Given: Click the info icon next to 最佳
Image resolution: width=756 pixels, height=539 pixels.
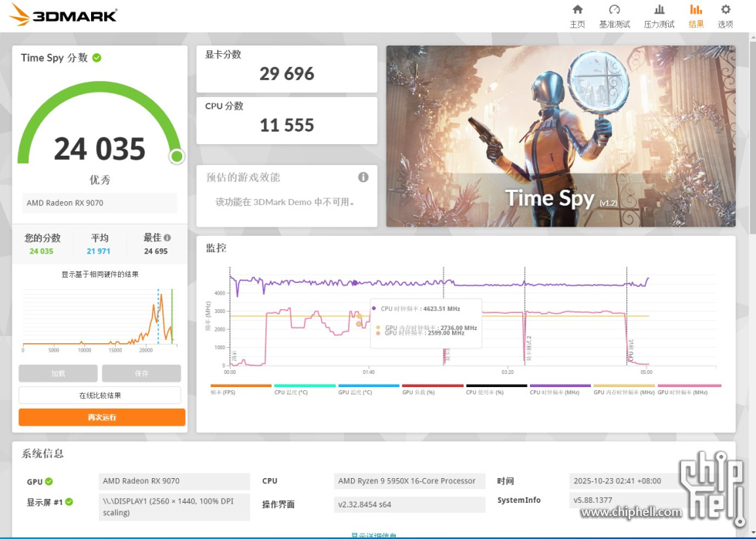Looking at the screenshot, I should (167, 238).
